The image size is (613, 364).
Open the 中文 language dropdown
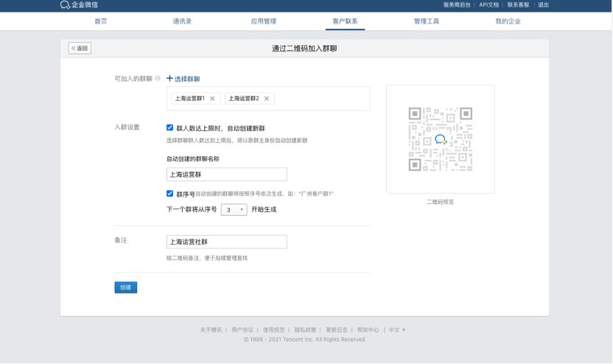pyautogui.click(x=397, y=330)
